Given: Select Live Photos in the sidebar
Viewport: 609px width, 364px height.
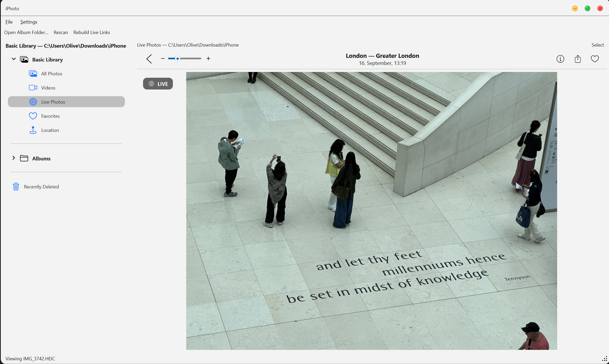Looking at the screenshot, I should 67,102.
